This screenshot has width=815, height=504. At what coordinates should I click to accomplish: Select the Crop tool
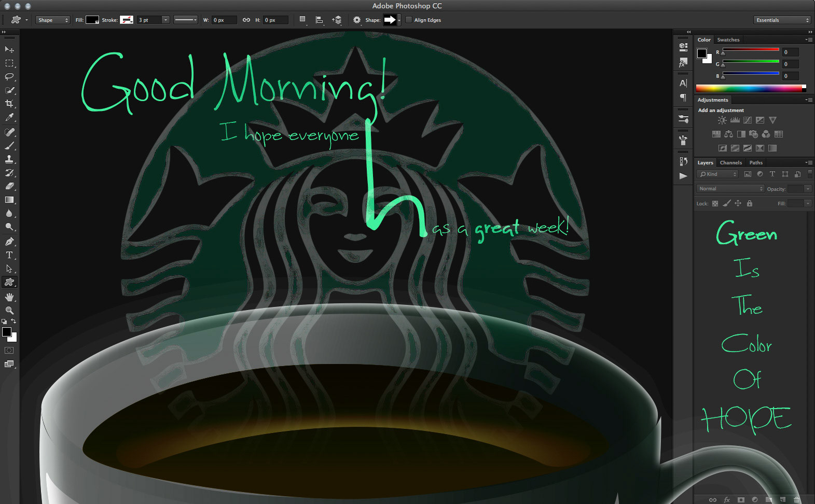pos(9,104)
